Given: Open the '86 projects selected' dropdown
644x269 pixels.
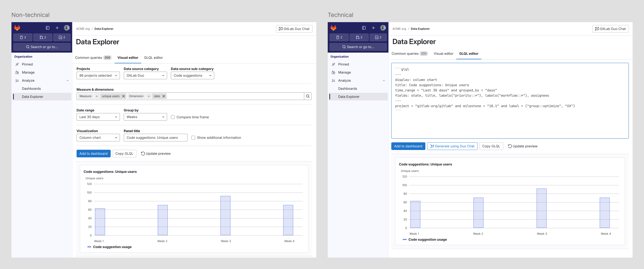Looking at the screenshot, I should pyautogui.click(x=98, y=75).
